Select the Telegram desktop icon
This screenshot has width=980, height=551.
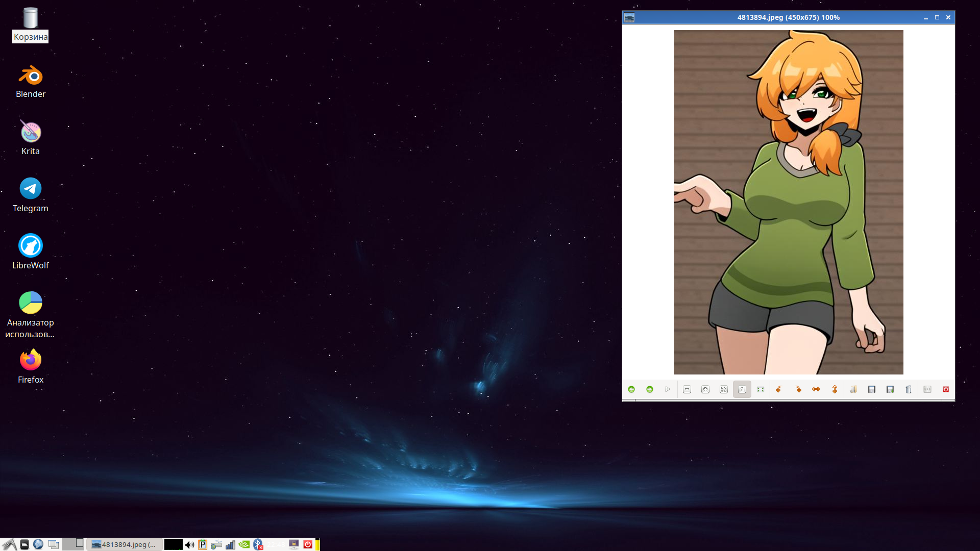30,195
